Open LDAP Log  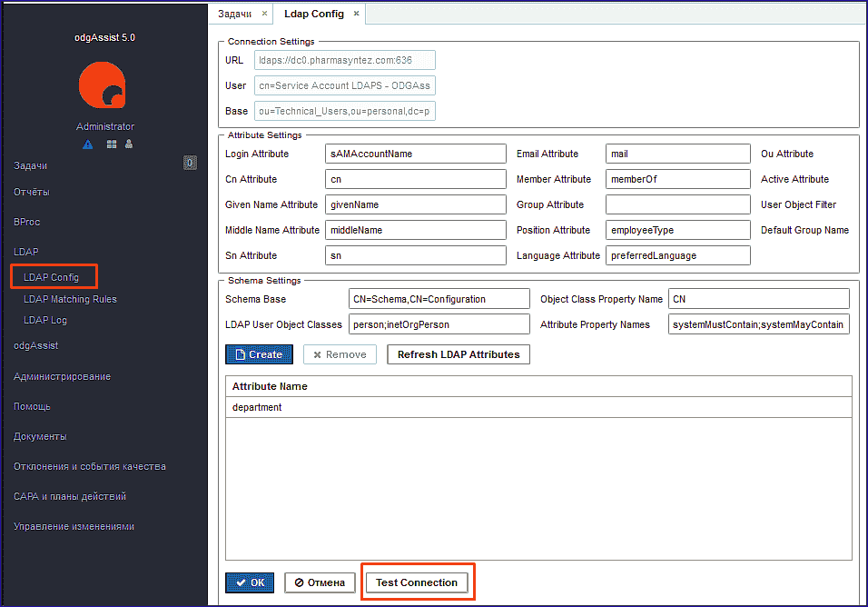(x=45, y=320)
